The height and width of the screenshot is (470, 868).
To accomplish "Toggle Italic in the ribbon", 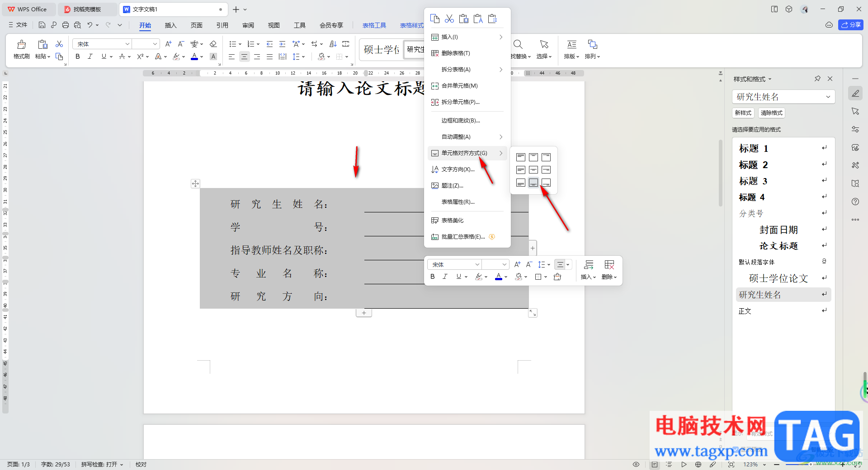I will tap(90, 56).
